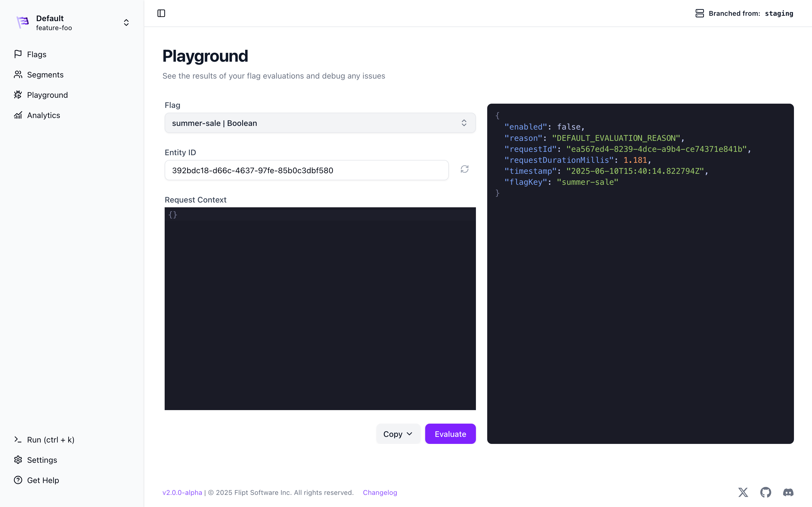812x507 pixels.
Task: Click the Settings gear icon
Action: (18, 460)
